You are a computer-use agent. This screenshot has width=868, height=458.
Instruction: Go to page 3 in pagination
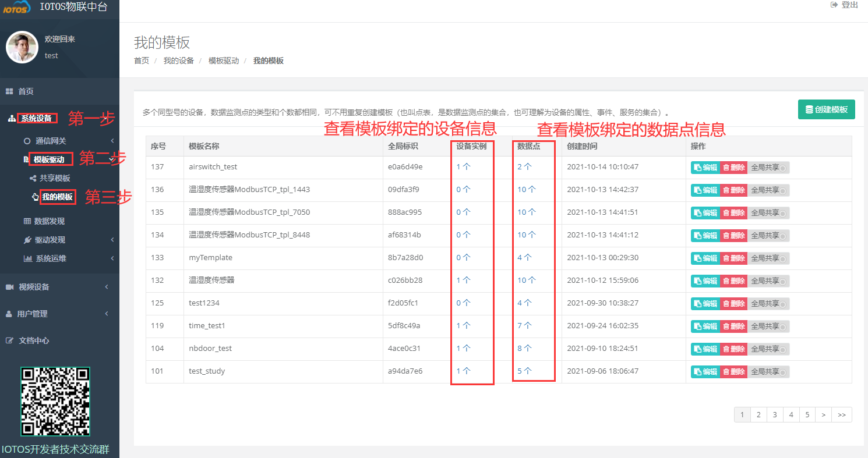click(x=775, y=414)
